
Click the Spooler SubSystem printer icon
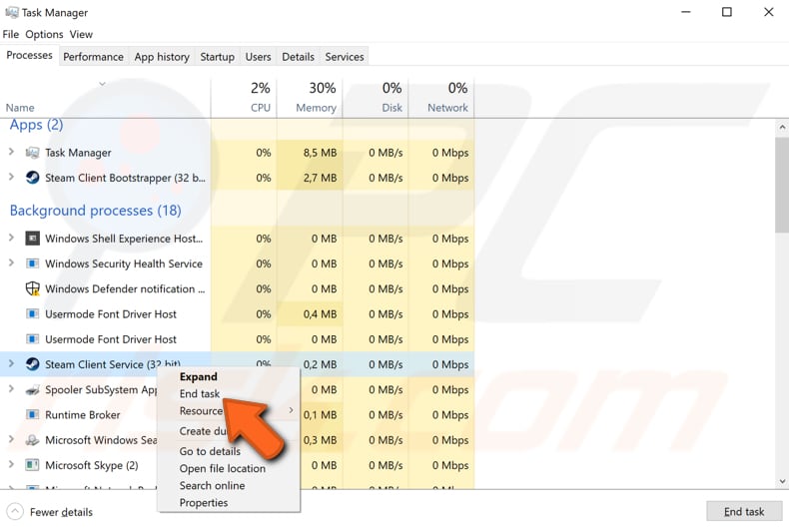(x=32, y=390)
